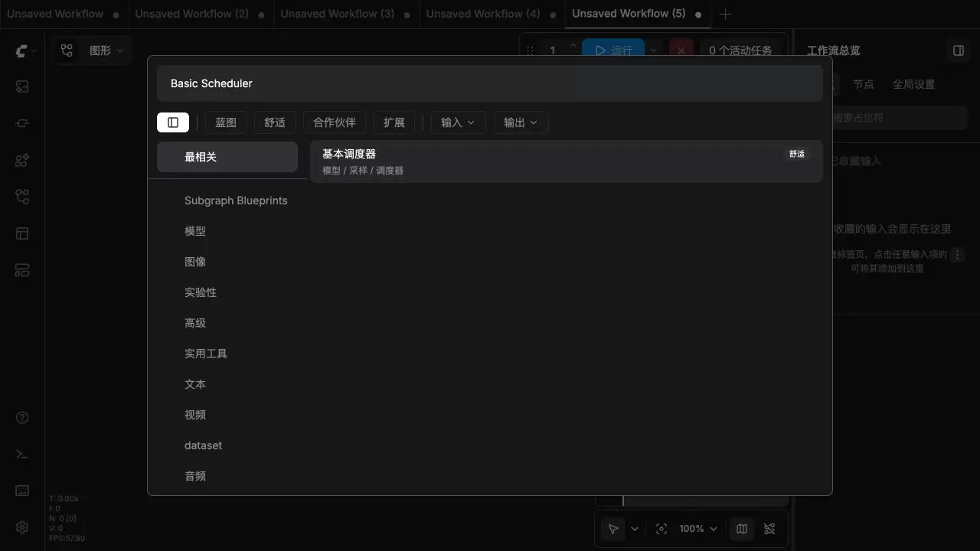Add a new workflow tab
This screenshot has height=551, width=980.
coord(726,14)
